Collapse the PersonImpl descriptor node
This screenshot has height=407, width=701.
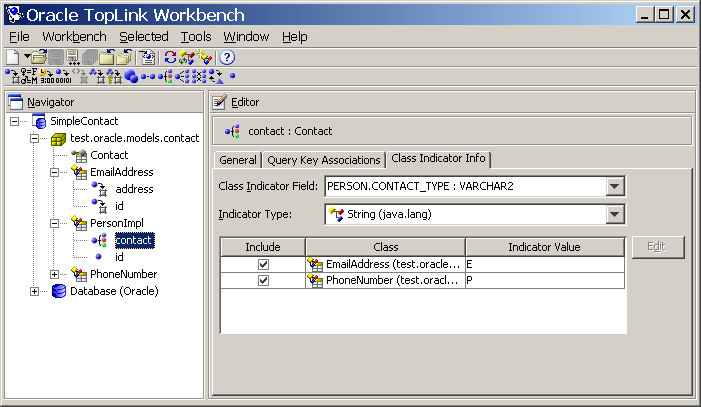click(55, 223)
